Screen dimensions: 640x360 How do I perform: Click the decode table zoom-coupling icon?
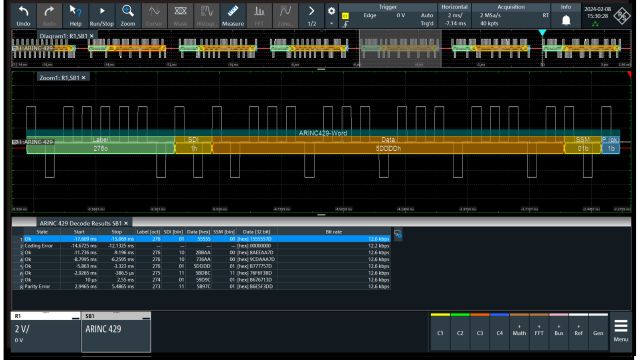pyautogui.click(x=398, y=234)
